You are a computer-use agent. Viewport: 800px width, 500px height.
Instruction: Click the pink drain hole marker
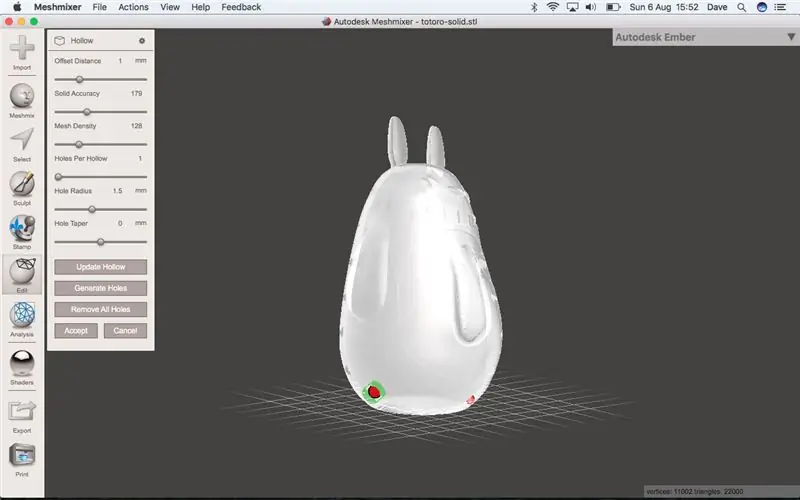click(x=471, y=399)
